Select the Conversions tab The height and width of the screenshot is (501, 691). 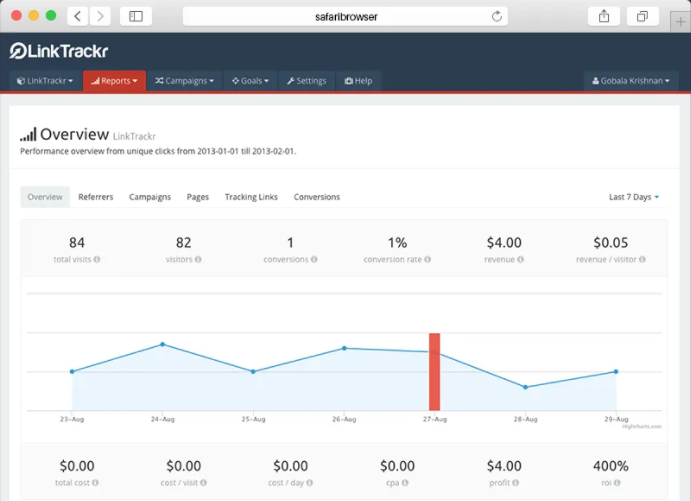coord(317,197)
